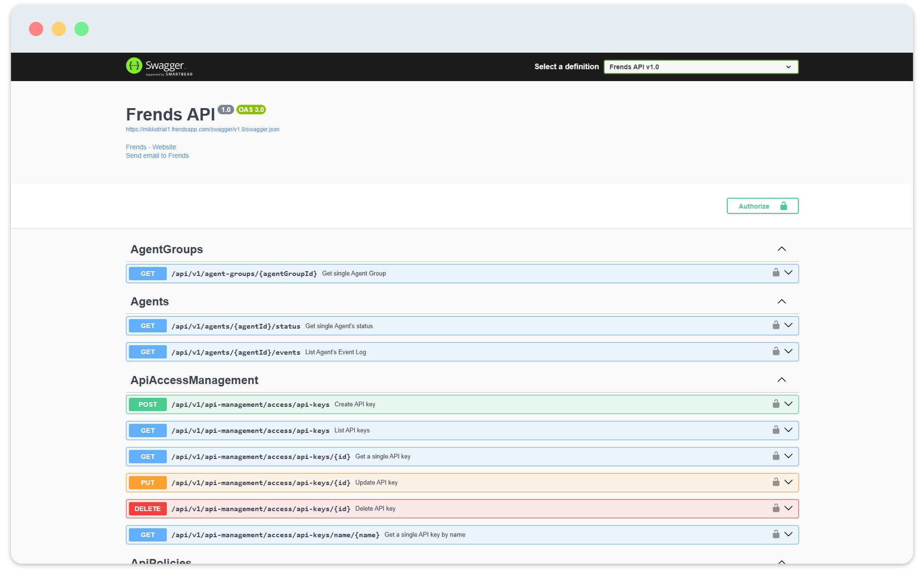This screenshot has height=569, width=924.
Task: Open the Frends - Website link
Action: point(151,147)
